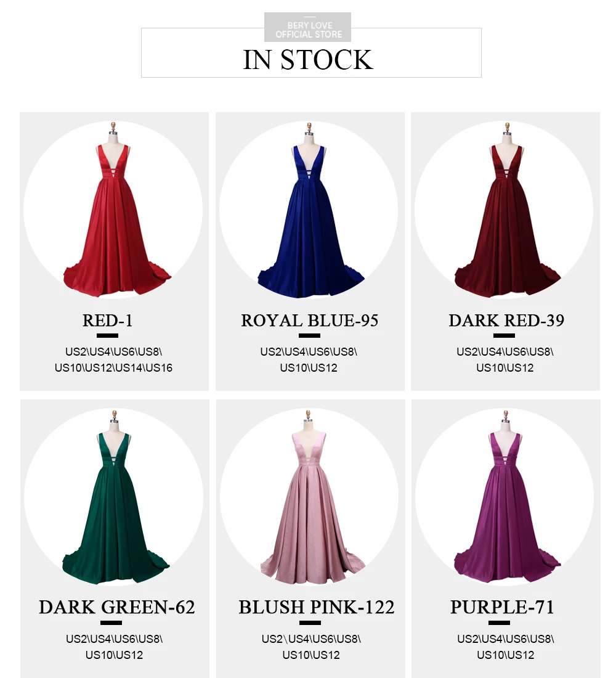This screenshot has width=616, height=678.
Task: Click the RED-1 color label
Action: pos(108,321)
